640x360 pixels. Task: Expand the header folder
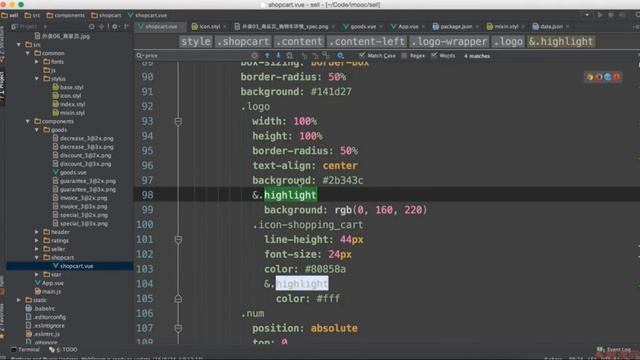[37, 232]
